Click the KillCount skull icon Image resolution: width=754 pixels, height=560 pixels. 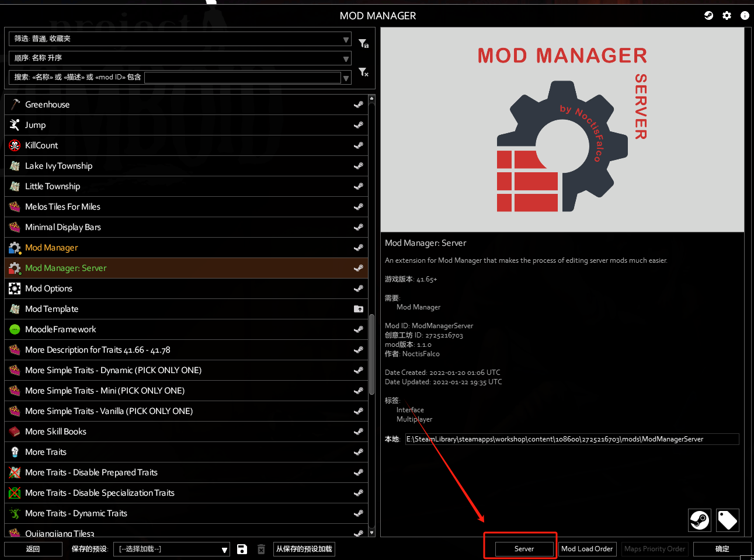[15, 145]
